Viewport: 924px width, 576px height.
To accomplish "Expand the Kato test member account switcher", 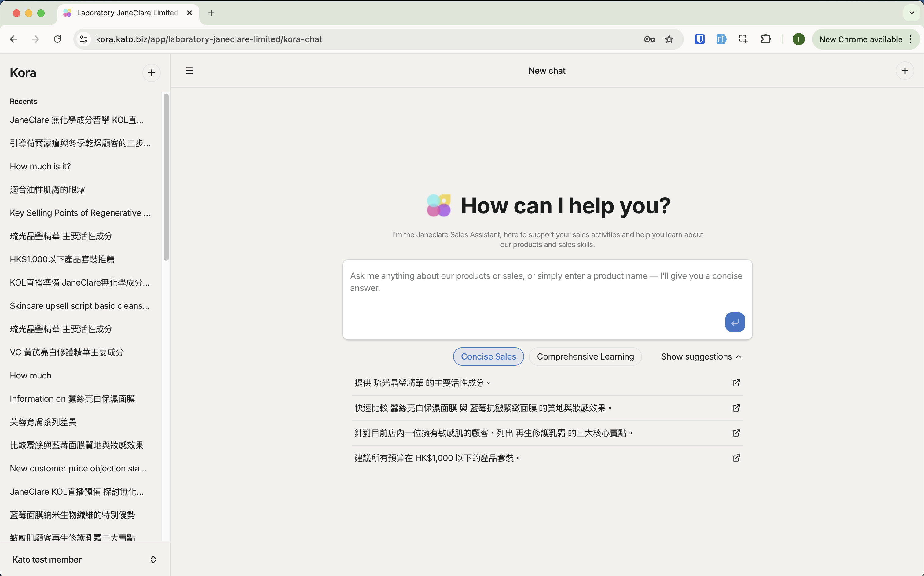I will point(85,559).
